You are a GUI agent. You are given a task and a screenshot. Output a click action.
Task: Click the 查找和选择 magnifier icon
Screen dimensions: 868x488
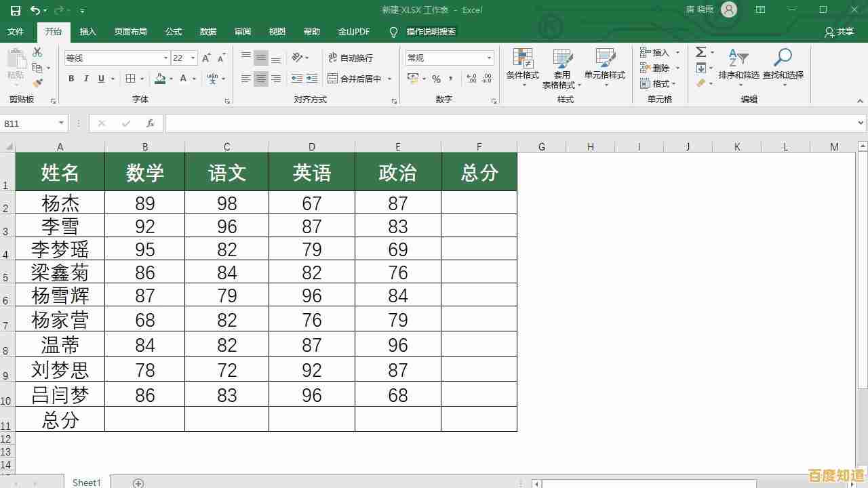point(783,58)
